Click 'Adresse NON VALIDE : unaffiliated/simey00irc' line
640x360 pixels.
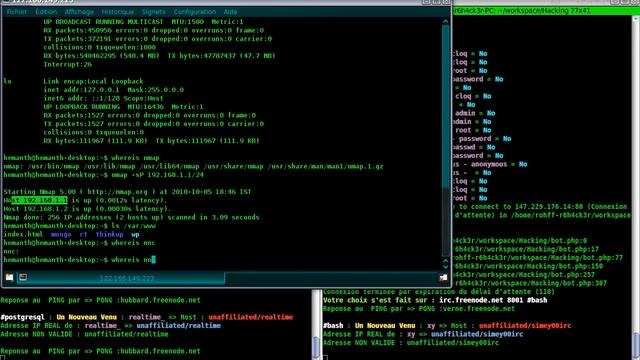411,342
